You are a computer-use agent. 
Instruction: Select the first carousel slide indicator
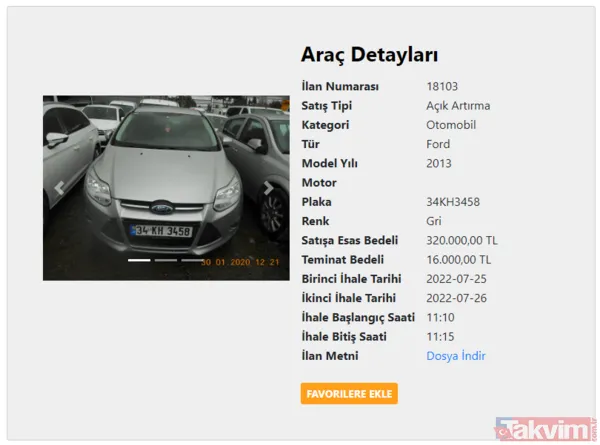coord(139,260)
